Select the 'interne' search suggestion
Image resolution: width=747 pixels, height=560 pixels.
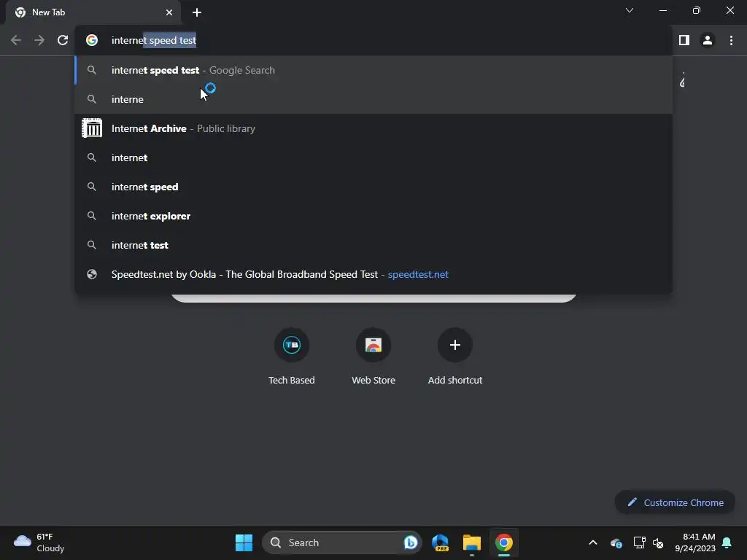(373, 99)
